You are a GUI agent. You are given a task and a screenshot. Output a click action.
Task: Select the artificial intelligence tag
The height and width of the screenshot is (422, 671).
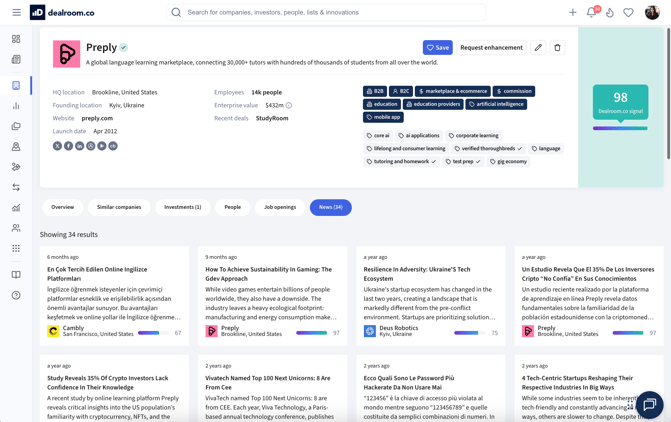coord(496,104)
